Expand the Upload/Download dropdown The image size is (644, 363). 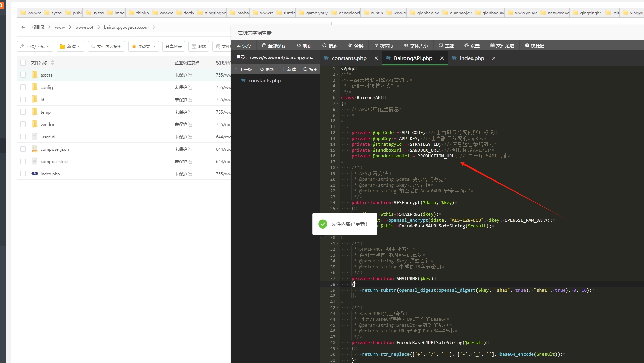[x=35, y=46]
